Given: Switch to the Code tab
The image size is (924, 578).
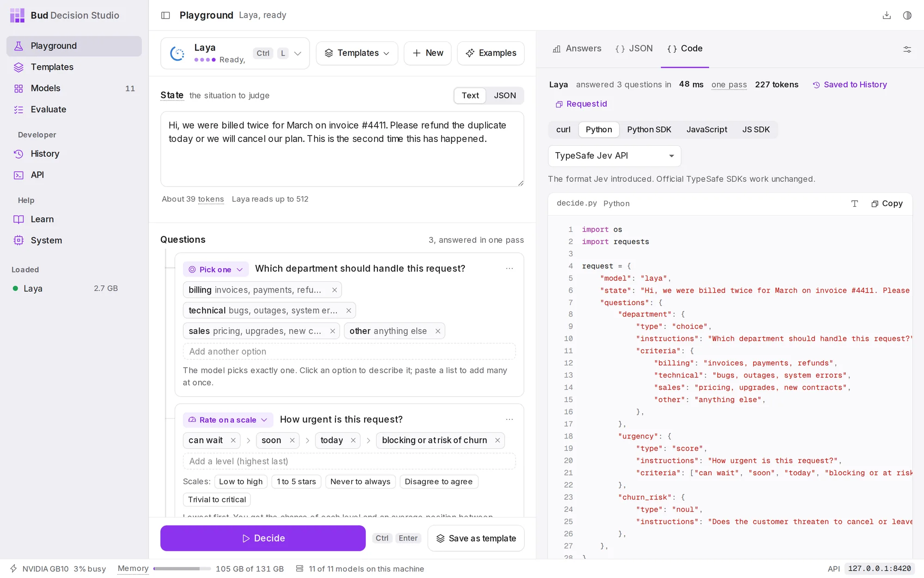Looking at the screenshot, I should pos(685,49).
